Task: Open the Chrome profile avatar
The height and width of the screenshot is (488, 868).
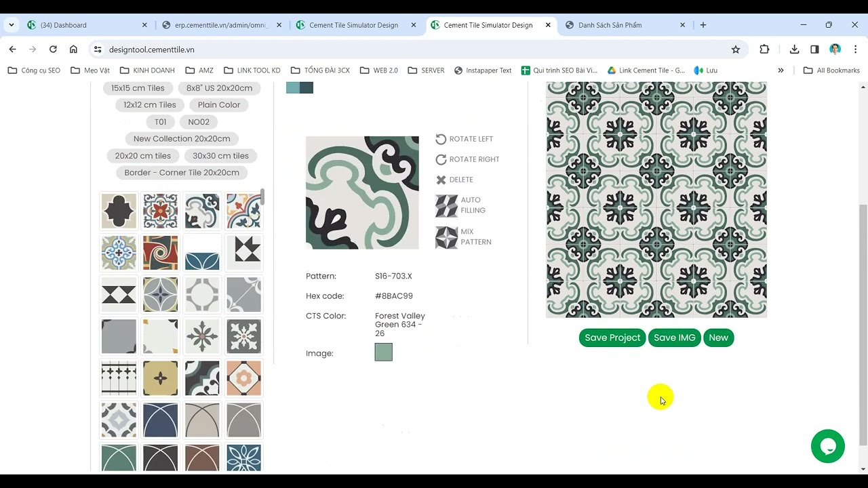Action: click(x=835, y=49)
